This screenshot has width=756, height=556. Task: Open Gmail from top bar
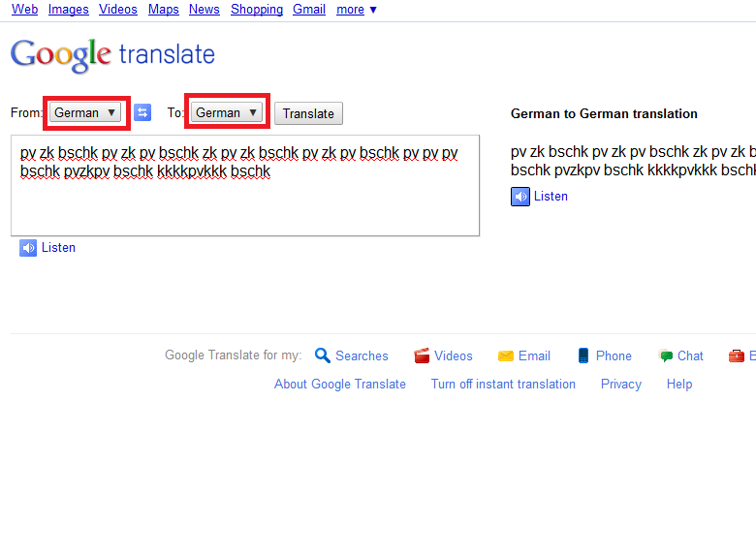coord(309,9)
